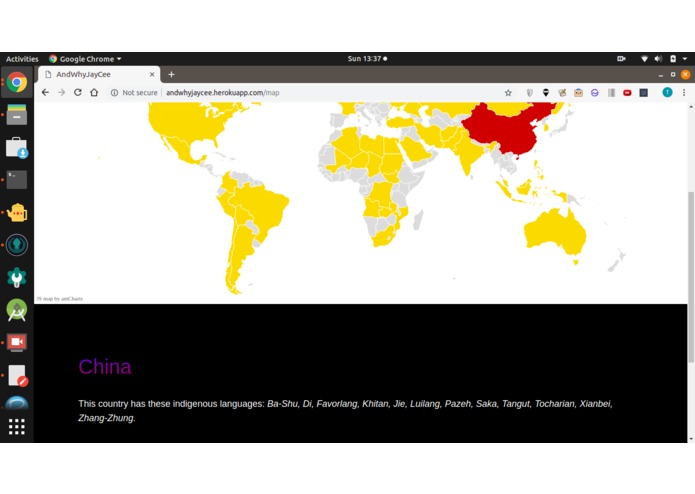Click the red YouTube-style extension icon
695x494 pixels.
(x=627, y=93)
